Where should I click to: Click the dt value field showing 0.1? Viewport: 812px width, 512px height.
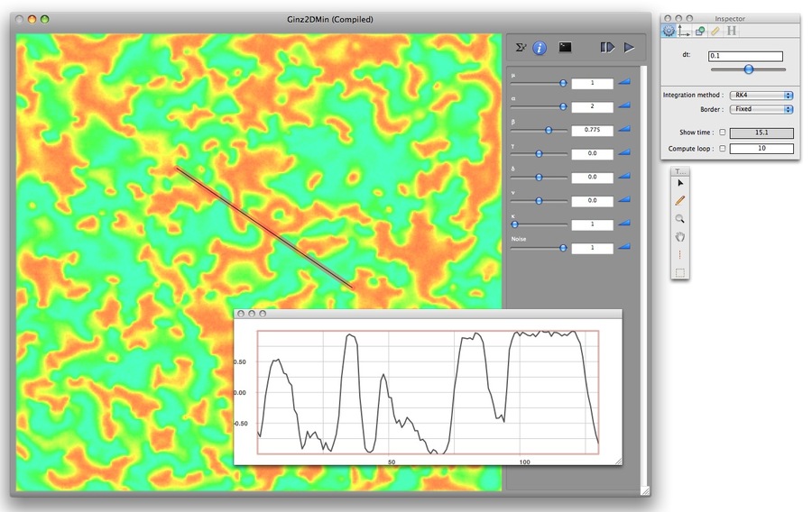click(746, 56)
